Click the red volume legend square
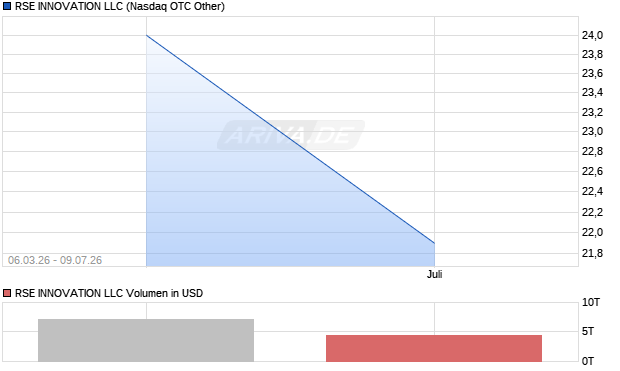 [x=7, y=293]
